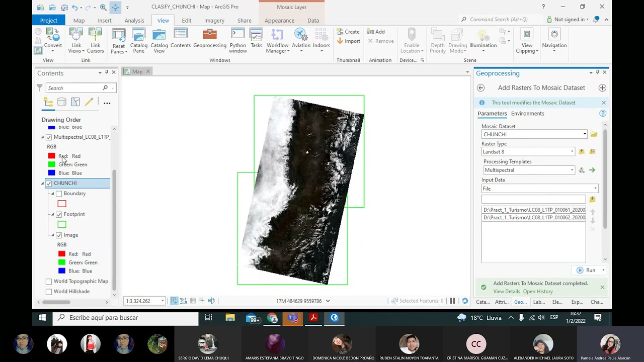Image resolution: width=644 pixels, height=362 pixels.
Task: Open the Input Data type dropdown
Action: [x=595, y=189]
